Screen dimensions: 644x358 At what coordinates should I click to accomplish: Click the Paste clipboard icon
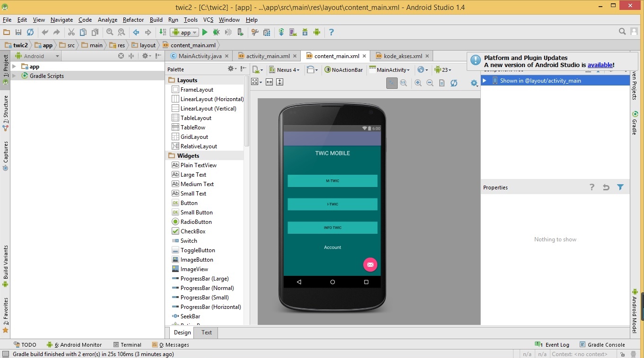click(x=95, y=32)
